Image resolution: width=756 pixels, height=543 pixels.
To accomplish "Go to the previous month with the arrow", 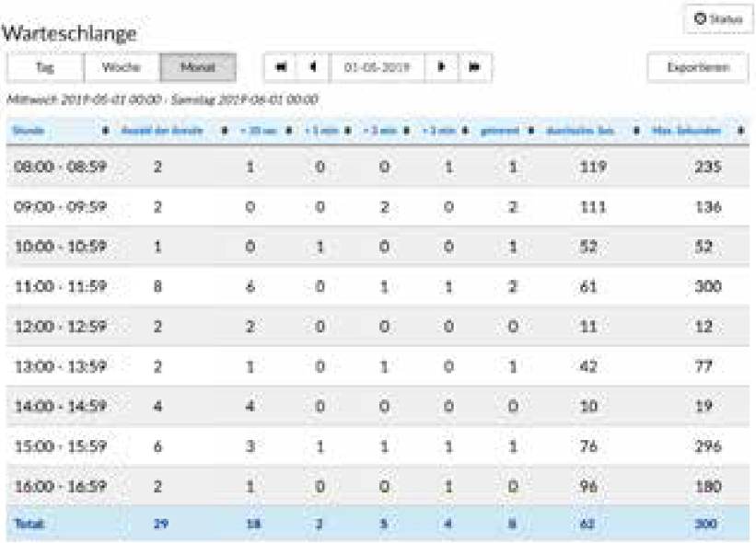I will tap(313, 67).
